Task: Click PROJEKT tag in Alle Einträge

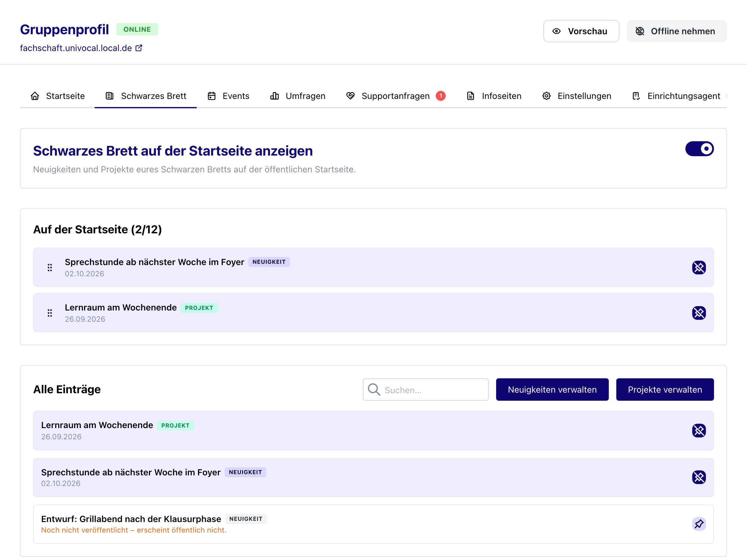Action: coord(175,425)
